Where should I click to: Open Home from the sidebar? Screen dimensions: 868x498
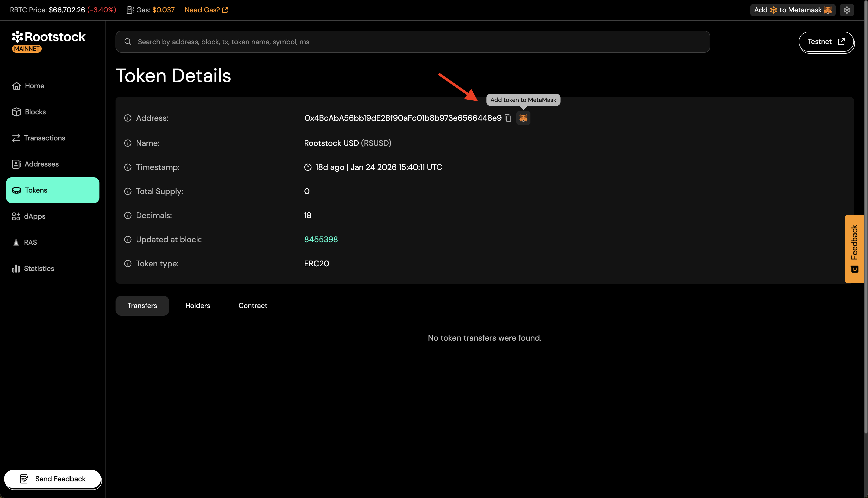click(34, 86)
